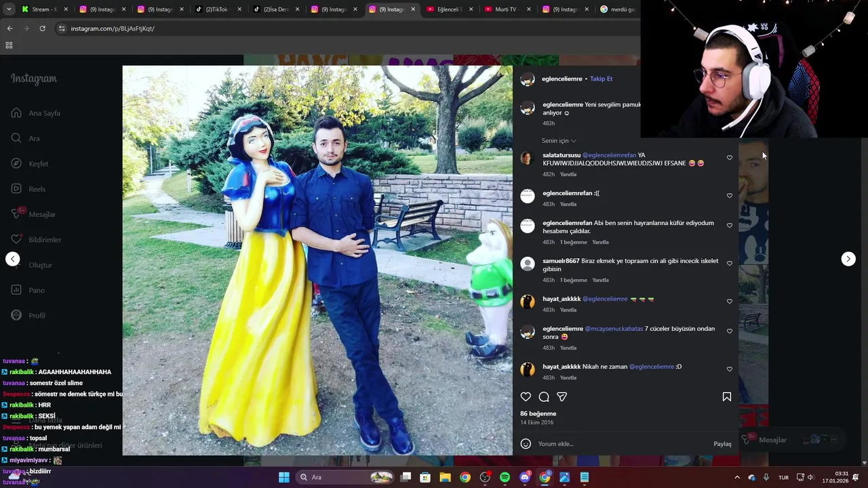Reply to 'Nikah ne zaman' comment
868x488 pixels.
(568, 378)
